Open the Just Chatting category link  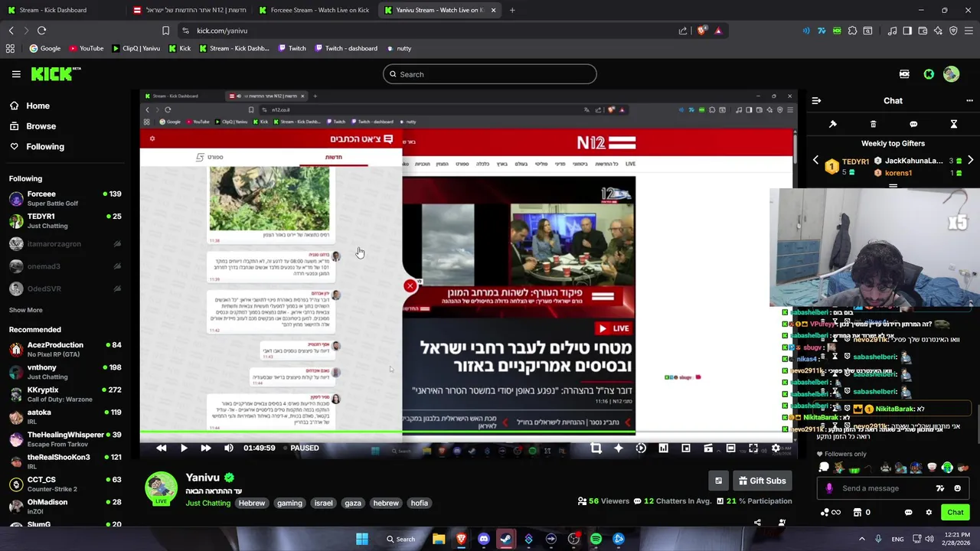(208, 503)
